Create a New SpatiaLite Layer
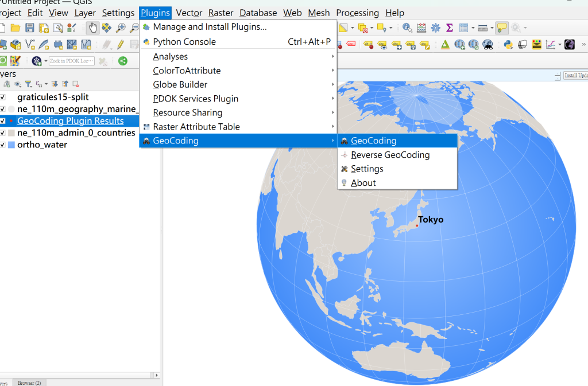This screenshot has width=588, height=386. (44, 45)
